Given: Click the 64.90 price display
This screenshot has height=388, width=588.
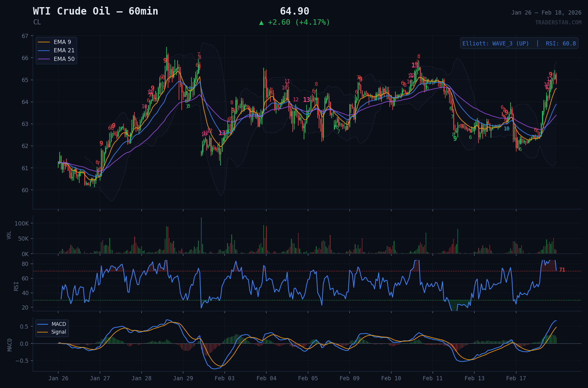Looking at the screenshot, I should coord(294,11).
